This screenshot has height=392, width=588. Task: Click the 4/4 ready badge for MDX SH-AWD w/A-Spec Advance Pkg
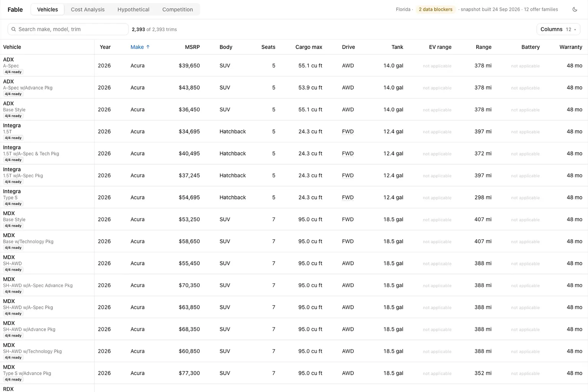point(13,292)
